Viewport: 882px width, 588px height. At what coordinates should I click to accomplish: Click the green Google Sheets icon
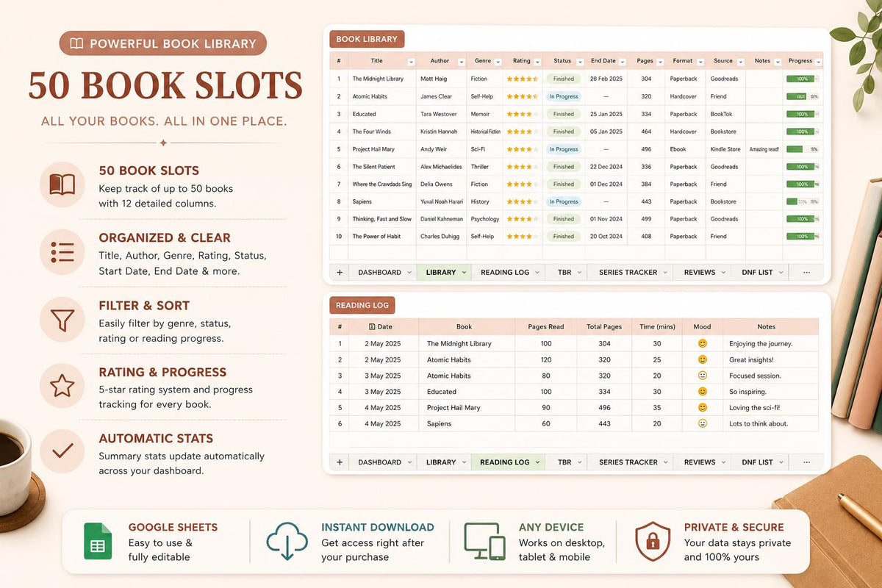[98, 541]
